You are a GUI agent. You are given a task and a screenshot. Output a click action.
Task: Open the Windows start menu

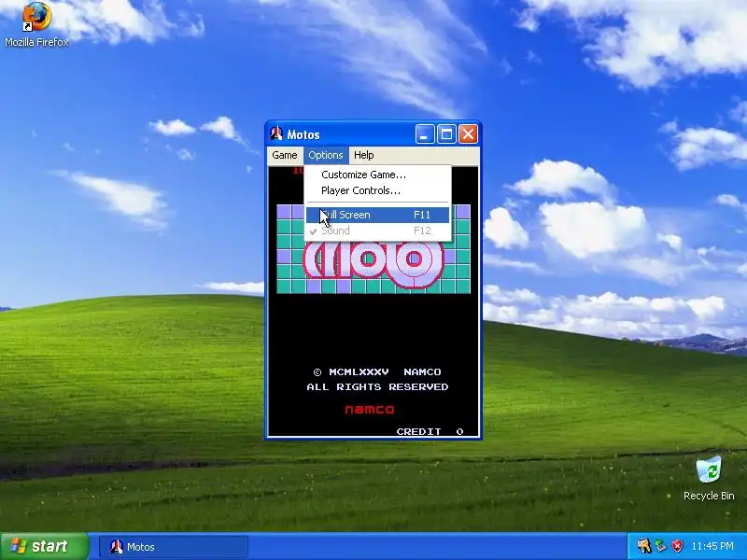[x=44, y=546]
